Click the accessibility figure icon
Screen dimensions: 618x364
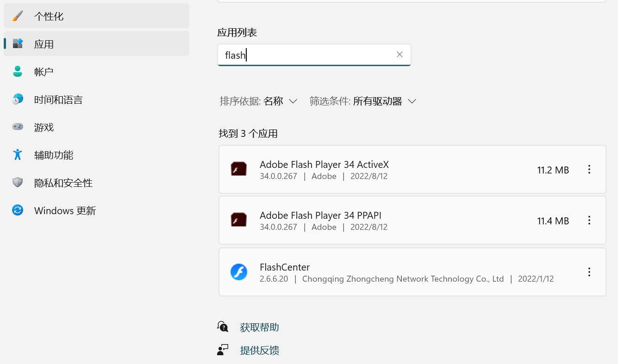18,154
